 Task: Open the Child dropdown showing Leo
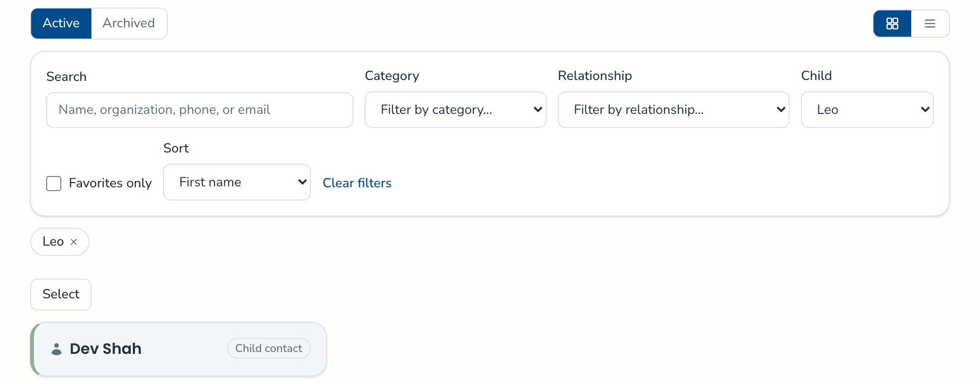click(x=867, y=110)
